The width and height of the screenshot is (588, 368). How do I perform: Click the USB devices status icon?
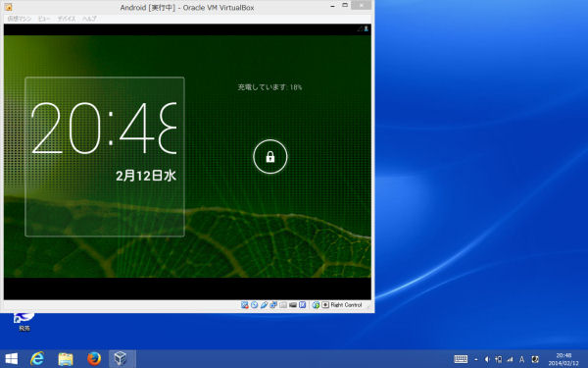tap(264, 305)
